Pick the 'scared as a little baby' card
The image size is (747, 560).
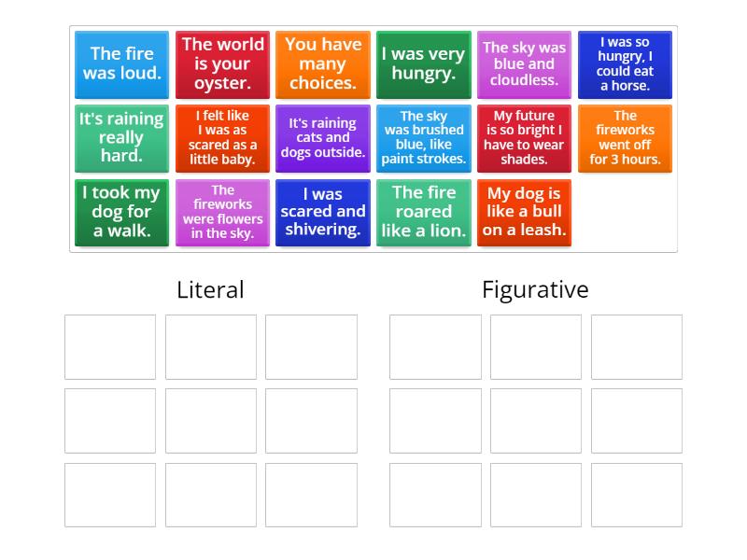point(222,138)
